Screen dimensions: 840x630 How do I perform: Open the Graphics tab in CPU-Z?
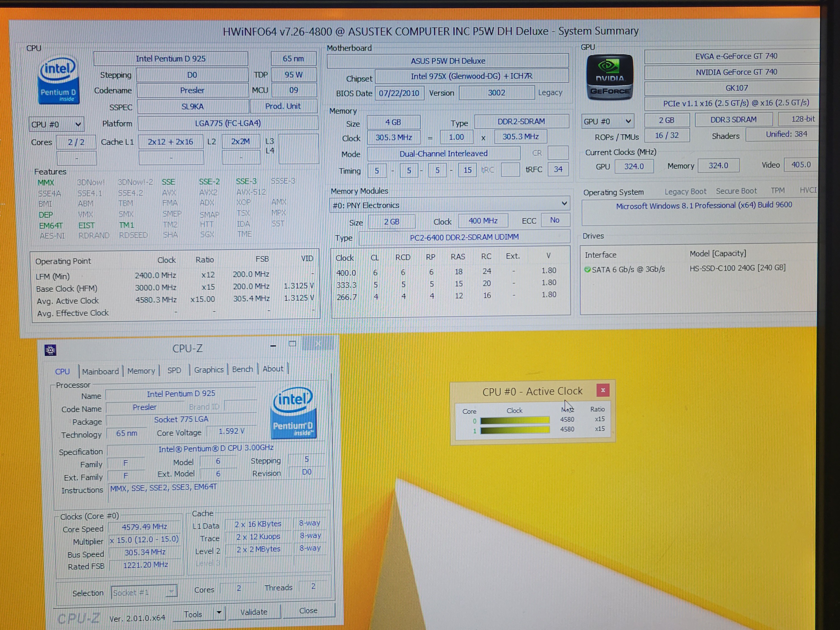[x=209, y=369]
